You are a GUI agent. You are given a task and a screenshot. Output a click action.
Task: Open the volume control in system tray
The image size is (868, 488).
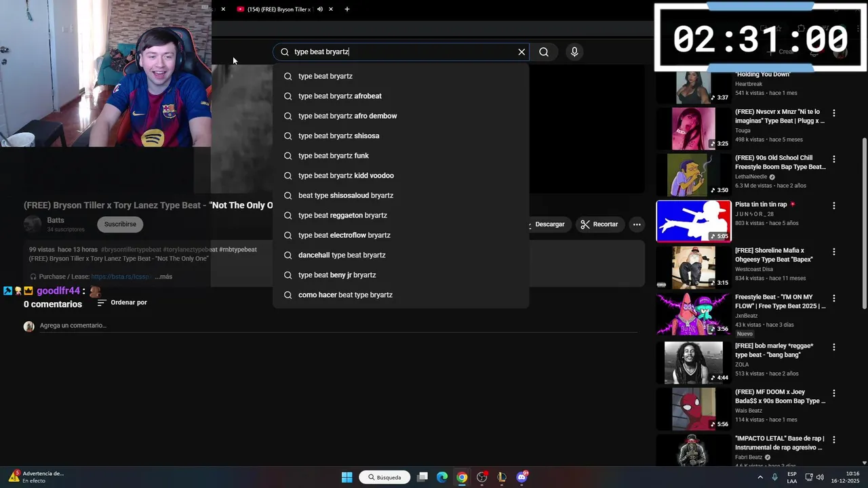pyautogui.click(x=820, y=477)
